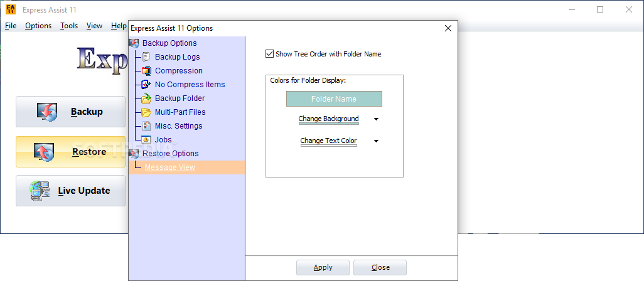Select Misc. Settings in the tree
This screenshot has width=644, height=281.
pyautogui.click(x=179, y=126)
